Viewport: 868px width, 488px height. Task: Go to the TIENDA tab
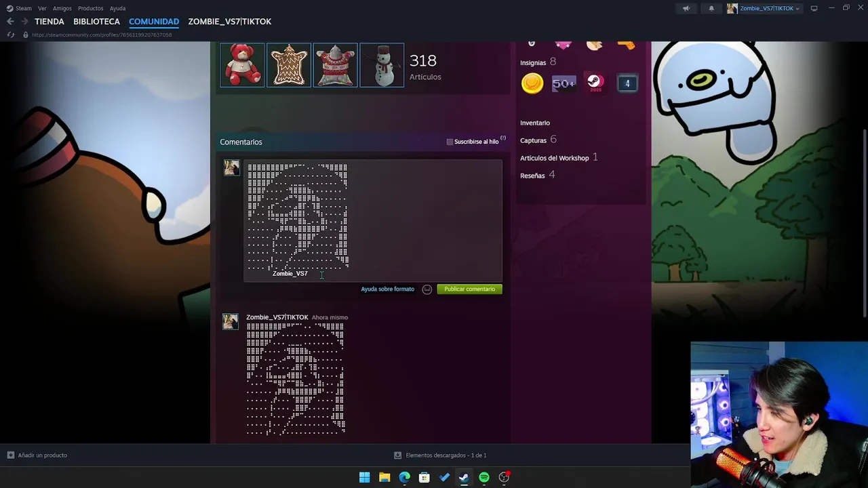[x=50, y=22]
